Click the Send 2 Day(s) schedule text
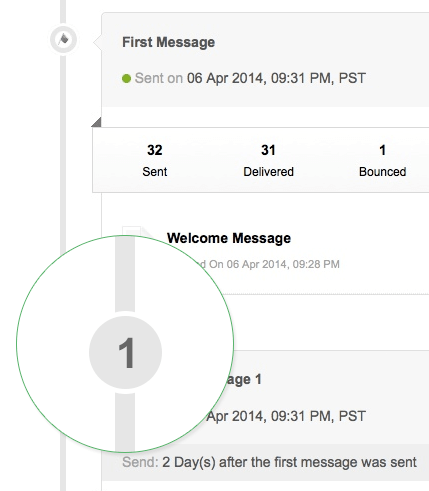Viewport: 429px width, 491px height. tap(269, 462)
